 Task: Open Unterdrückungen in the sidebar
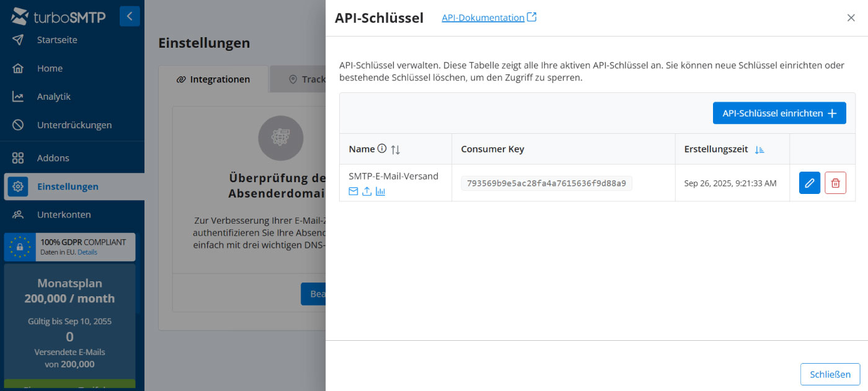74,125
